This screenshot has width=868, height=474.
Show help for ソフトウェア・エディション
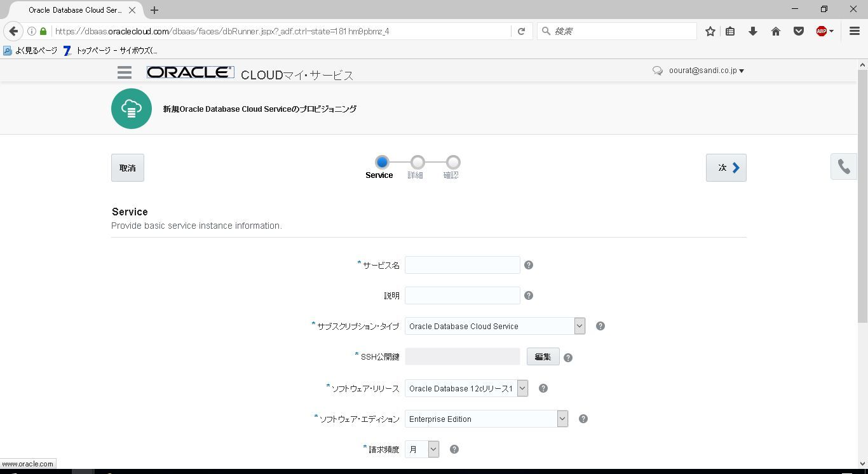pyautogui.click(x=583, y=419)
